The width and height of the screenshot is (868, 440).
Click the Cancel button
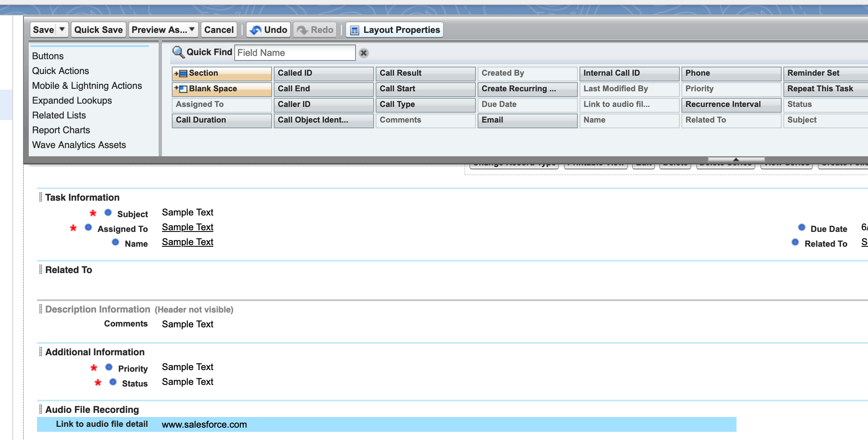click(x=219, y=30)
